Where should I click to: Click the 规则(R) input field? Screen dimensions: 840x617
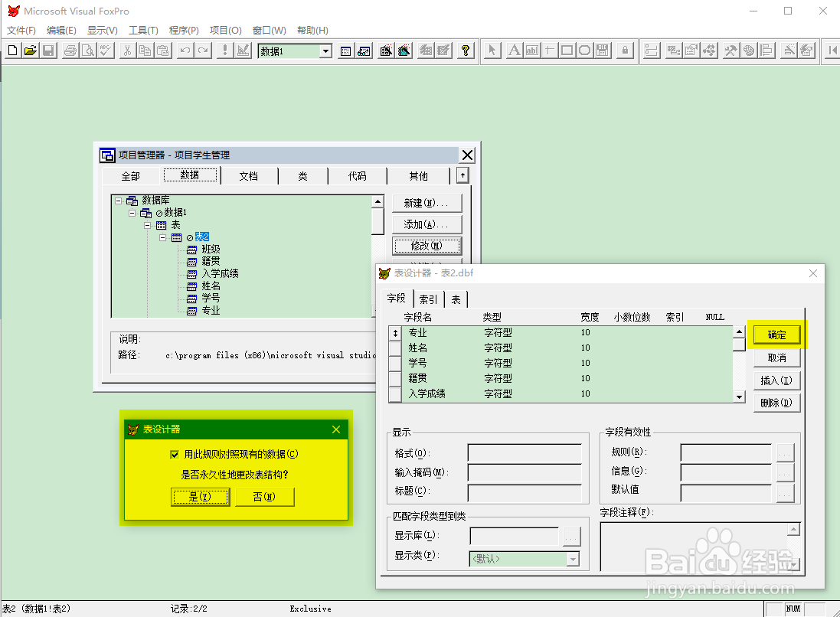726,452
